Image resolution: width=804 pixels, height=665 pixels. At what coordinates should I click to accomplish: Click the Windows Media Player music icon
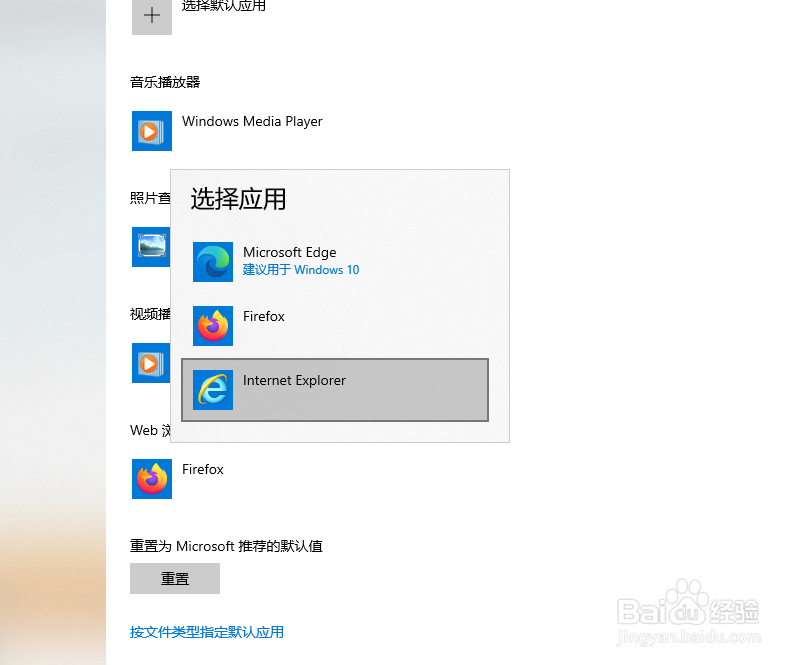pos(152,131)
